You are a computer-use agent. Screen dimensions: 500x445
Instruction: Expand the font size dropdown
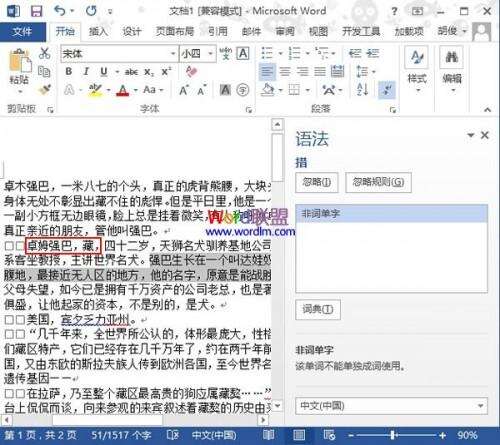click(210, 53)
